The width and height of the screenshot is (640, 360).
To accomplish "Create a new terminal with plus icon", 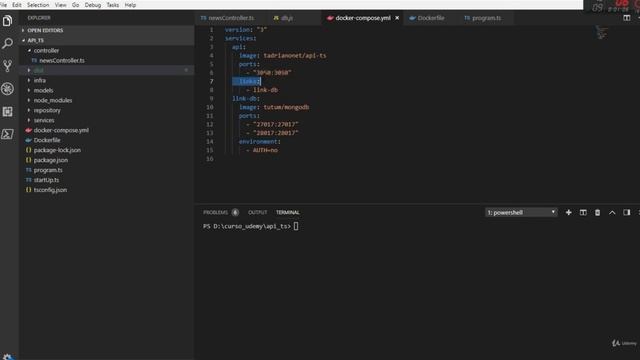I will tap(568, 212).
